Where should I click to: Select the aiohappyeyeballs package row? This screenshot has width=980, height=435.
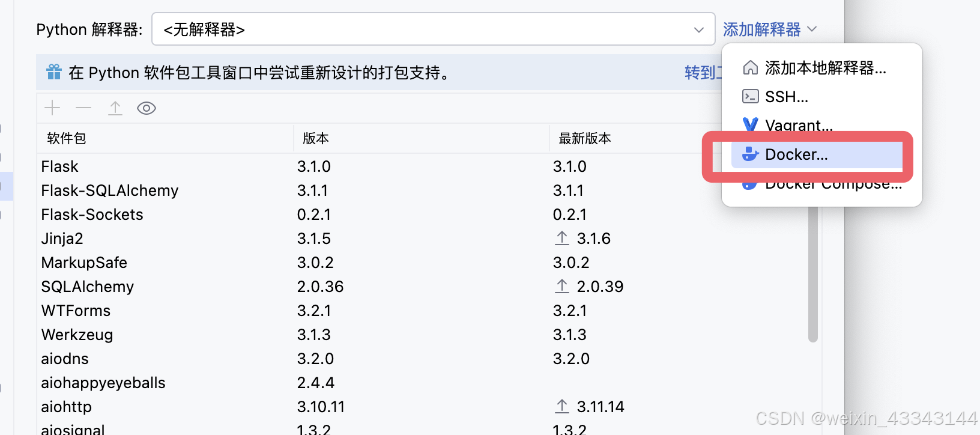(422, 383)
